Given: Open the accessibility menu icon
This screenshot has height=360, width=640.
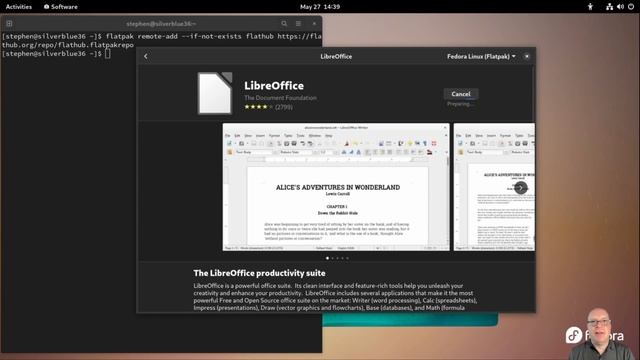Looking at the screenshot, I should click(x=590, y=7).
